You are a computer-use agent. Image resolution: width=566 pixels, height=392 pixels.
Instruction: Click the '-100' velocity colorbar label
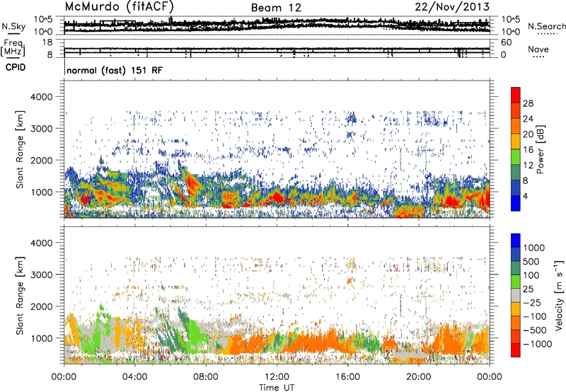click(535, 316)
